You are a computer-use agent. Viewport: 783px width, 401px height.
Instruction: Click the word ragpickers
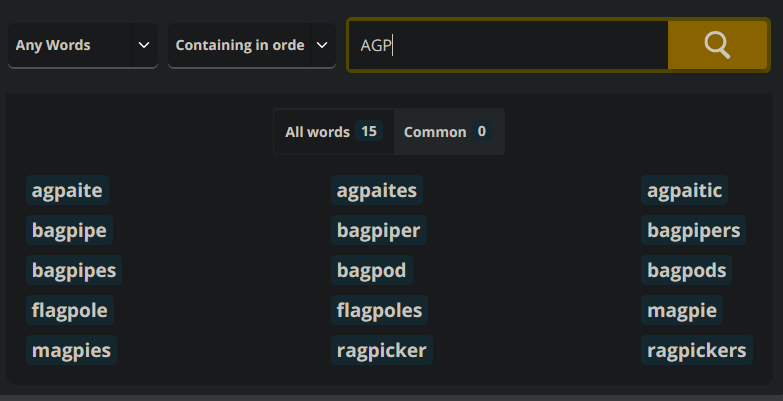point(697,350)
